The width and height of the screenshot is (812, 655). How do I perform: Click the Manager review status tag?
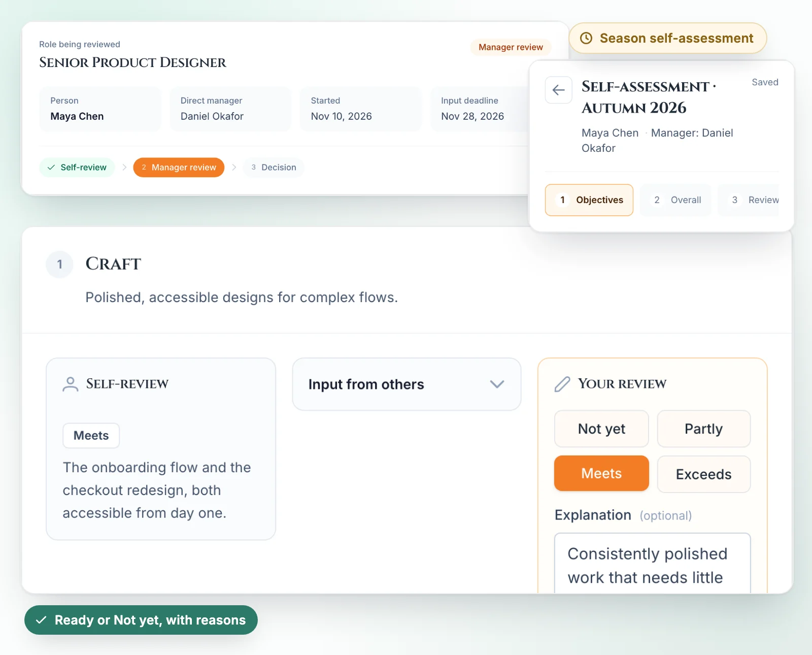[511, 47]
